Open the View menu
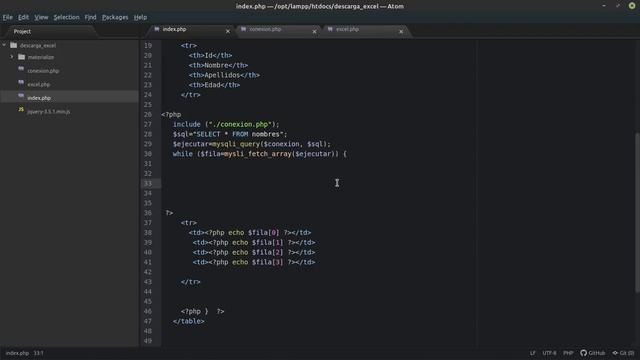This screenshot has width=640, height=360. pyautogui.click(x=41, y=17)
